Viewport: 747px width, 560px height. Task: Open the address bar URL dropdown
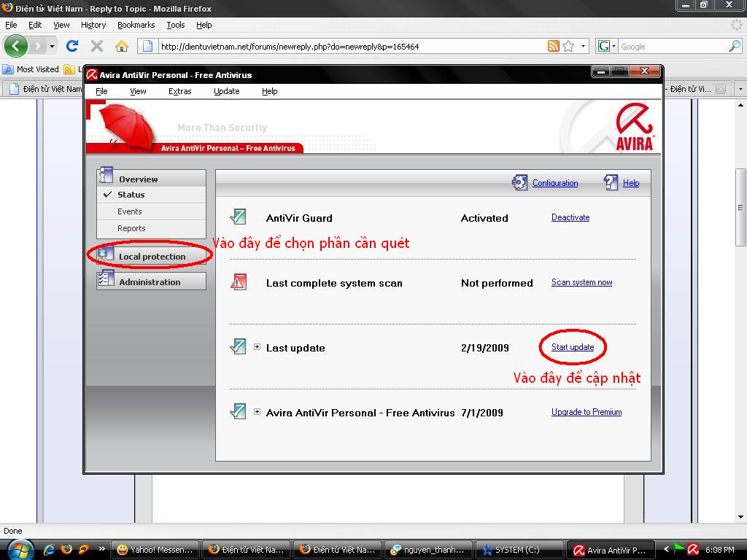pos(583,46)
